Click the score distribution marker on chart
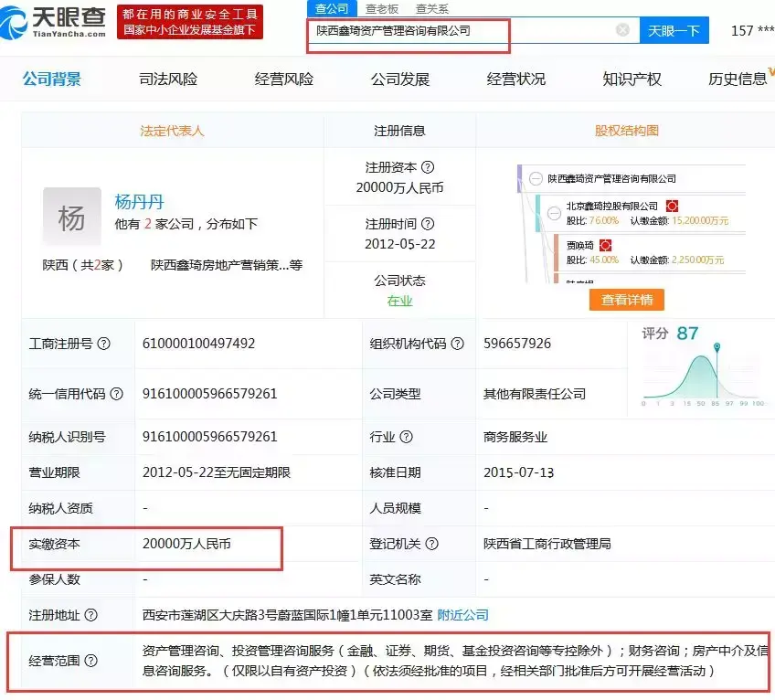The height and width of the screenshot is (700, 775). [x=717, y=346]
